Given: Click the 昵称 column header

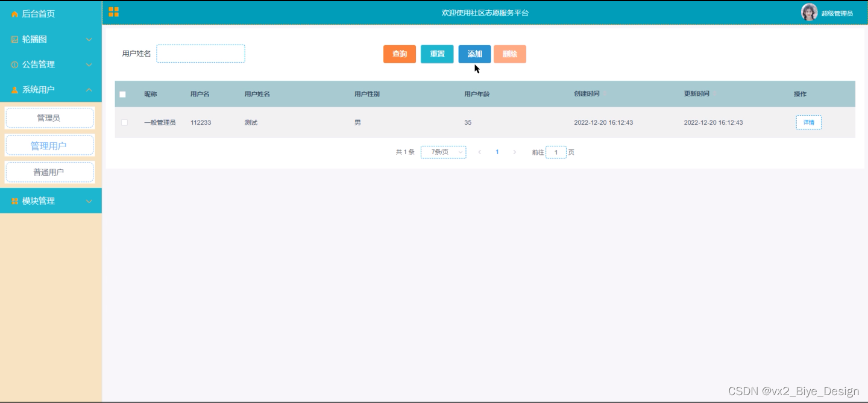Looking at the screenshot, I should point(151,94).
